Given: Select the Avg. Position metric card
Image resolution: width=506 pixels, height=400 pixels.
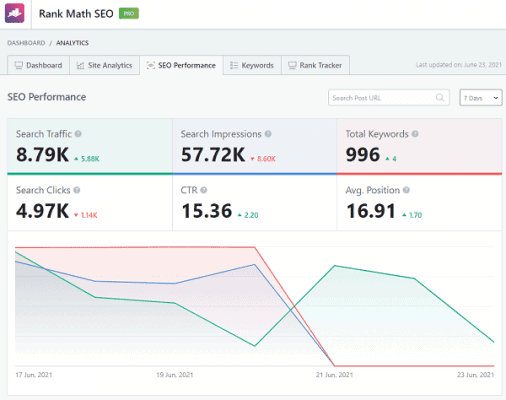Looking at the screenshot, I should point(419,203).
